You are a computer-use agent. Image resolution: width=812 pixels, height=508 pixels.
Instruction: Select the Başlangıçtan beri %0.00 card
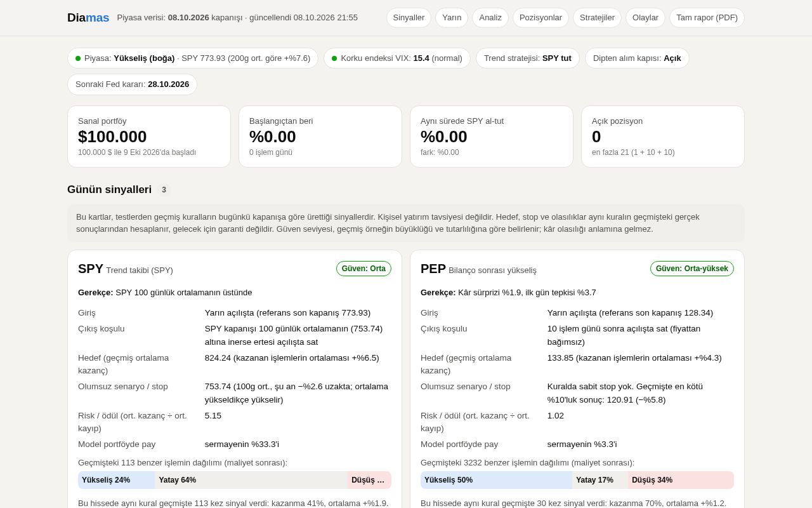[x=320, y=137]
